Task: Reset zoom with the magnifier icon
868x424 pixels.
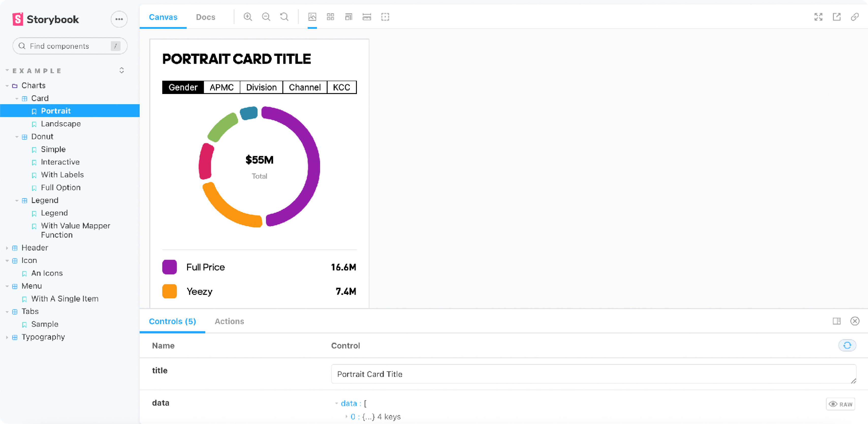Action: [x=284, y=17]
